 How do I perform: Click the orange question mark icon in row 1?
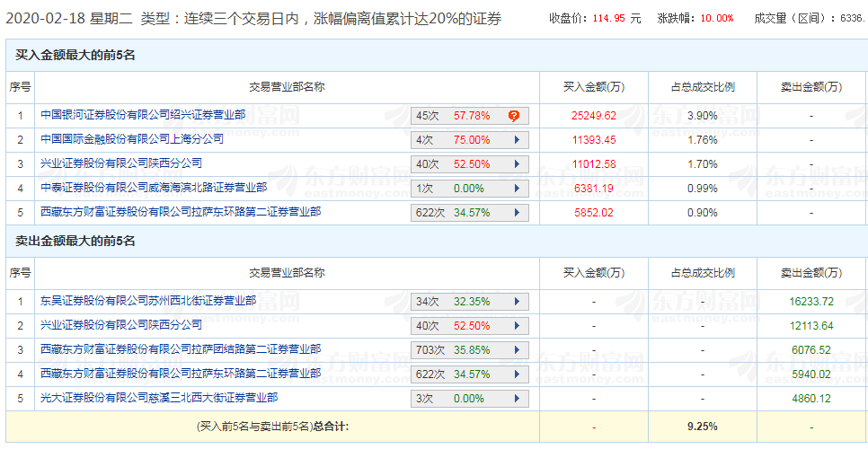514,116
